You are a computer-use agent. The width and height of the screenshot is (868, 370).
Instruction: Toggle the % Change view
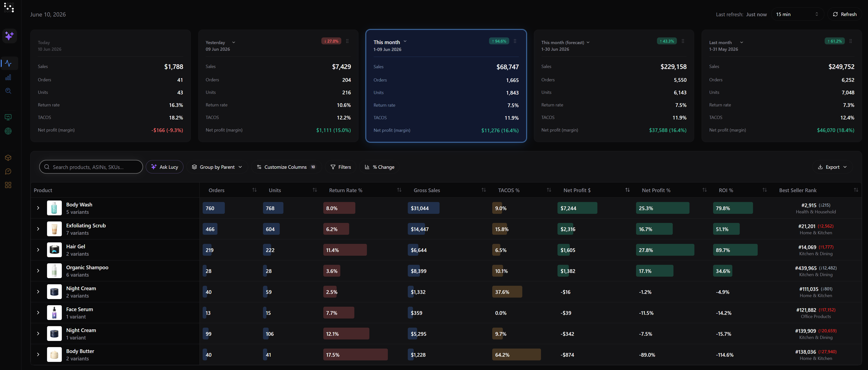[380, 167]
